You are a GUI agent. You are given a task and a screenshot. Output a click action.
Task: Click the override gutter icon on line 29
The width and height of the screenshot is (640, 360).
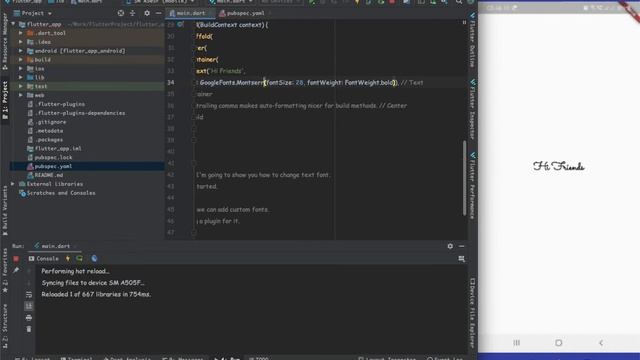click(180, 24)
